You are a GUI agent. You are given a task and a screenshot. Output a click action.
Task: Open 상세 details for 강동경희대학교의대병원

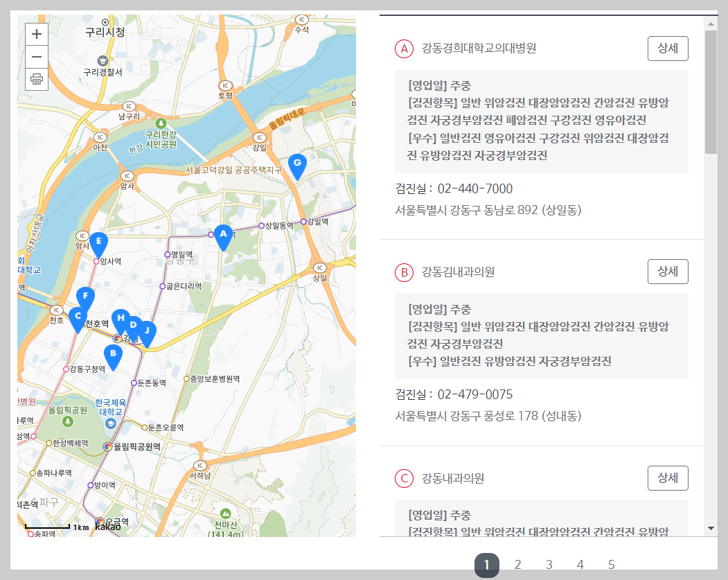click(x=667, y=48)
